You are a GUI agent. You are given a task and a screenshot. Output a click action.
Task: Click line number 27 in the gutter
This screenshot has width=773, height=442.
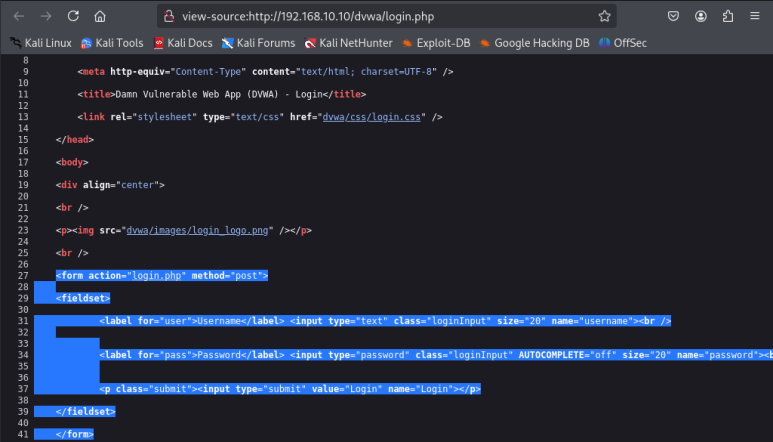click(x=23, y=275)
